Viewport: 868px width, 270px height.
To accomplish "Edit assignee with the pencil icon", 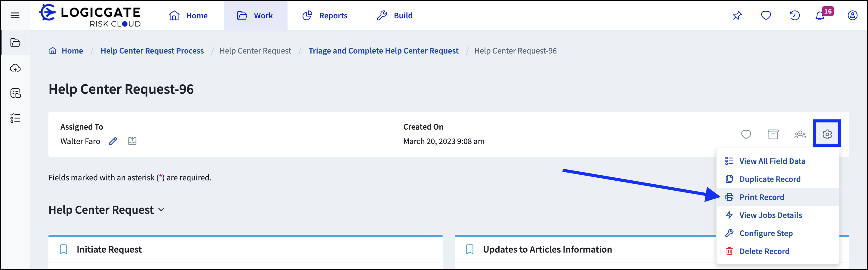I will (113, 141).
